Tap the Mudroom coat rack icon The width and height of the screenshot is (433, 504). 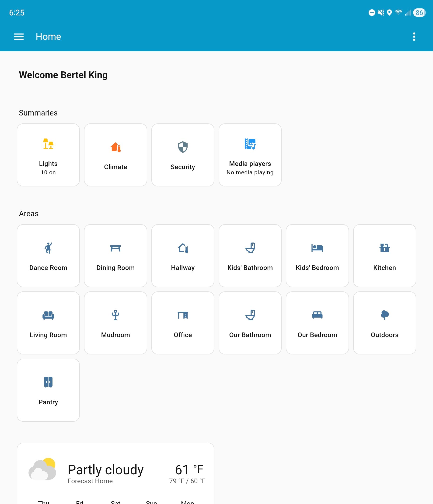coord(115,315)
